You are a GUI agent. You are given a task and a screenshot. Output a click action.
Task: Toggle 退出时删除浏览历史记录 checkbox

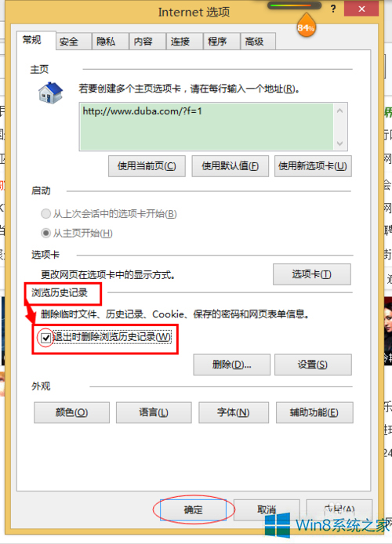(45, 337)
